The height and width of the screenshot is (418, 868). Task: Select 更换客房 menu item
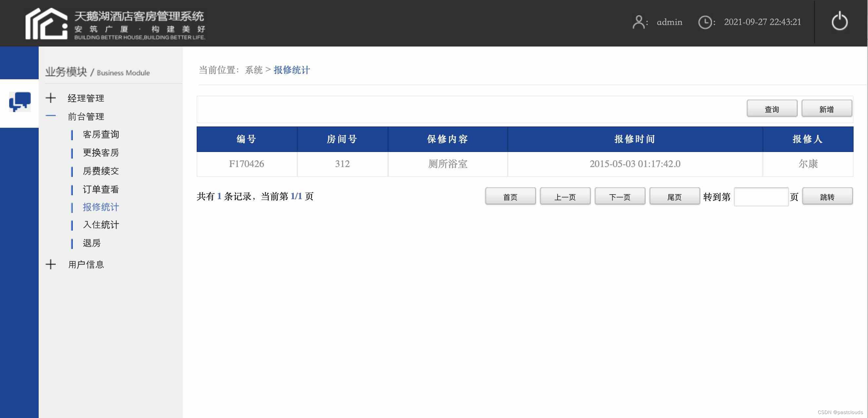tap(101, 153)
